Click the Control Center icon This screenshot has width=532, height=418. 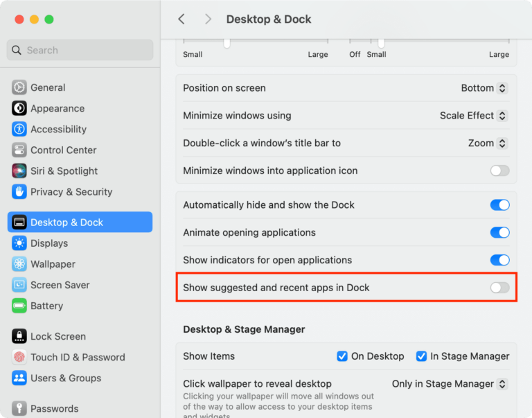point(19,150)
